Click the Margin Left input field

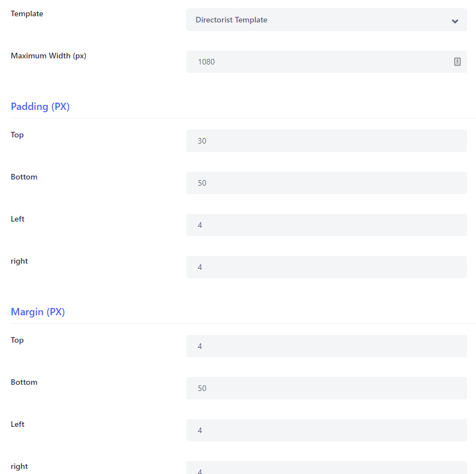coord(326,430)
